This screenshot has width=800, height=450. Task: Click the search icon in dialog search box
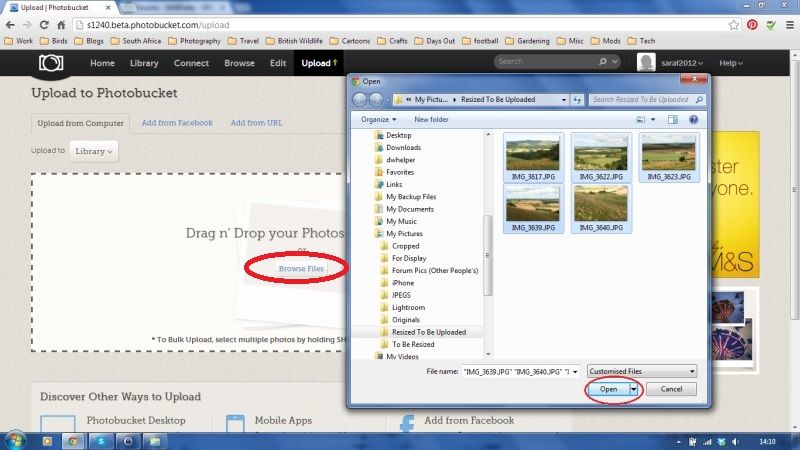pyautogui.click(x=699, y=99)
